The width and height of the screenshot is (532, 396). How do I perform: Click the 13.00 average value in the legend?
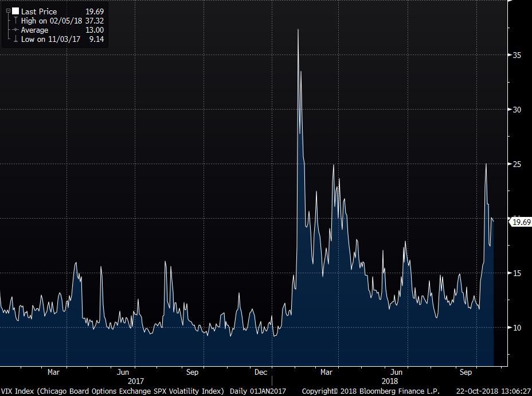click(95, 30)
